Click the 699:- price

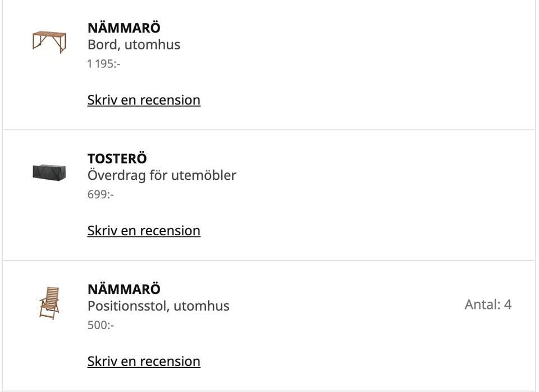coord(101,195)
